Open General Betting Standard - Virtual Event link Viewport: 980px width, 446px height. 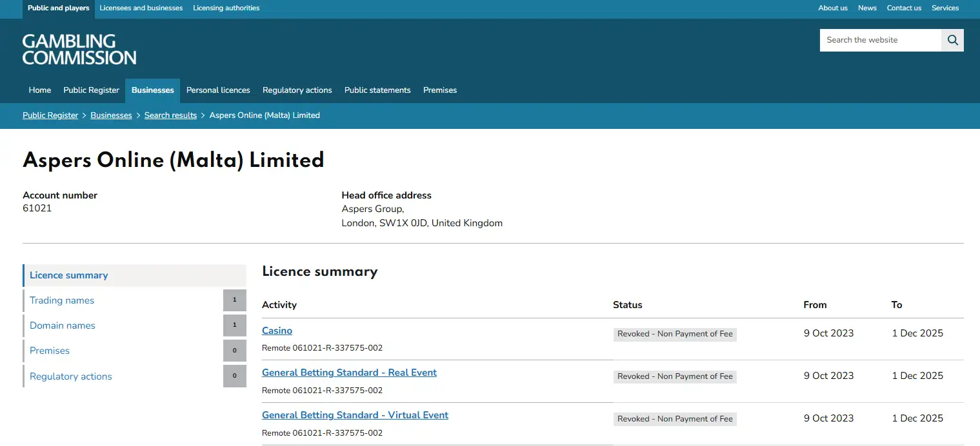tap(355, 415)
